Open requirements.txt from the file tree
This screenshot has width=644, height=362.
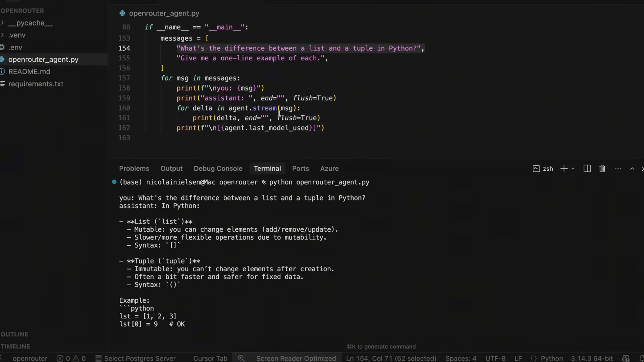coord(36,84)
